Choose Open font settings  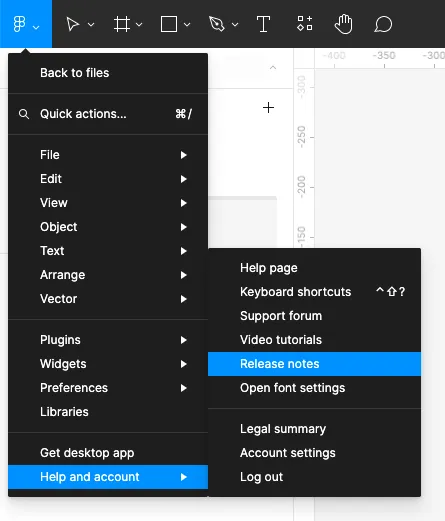[314, 388]
